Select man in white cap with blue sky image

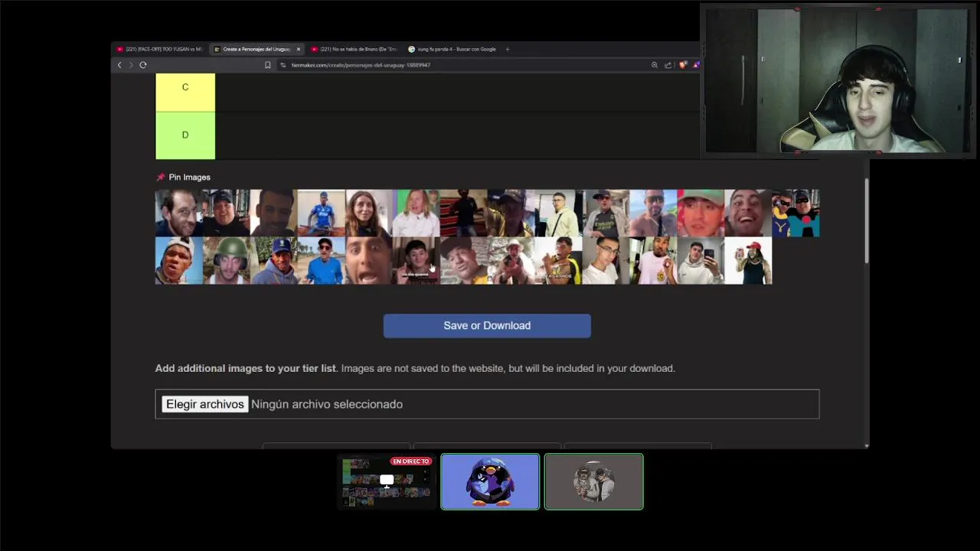click(x=179, y=260)
